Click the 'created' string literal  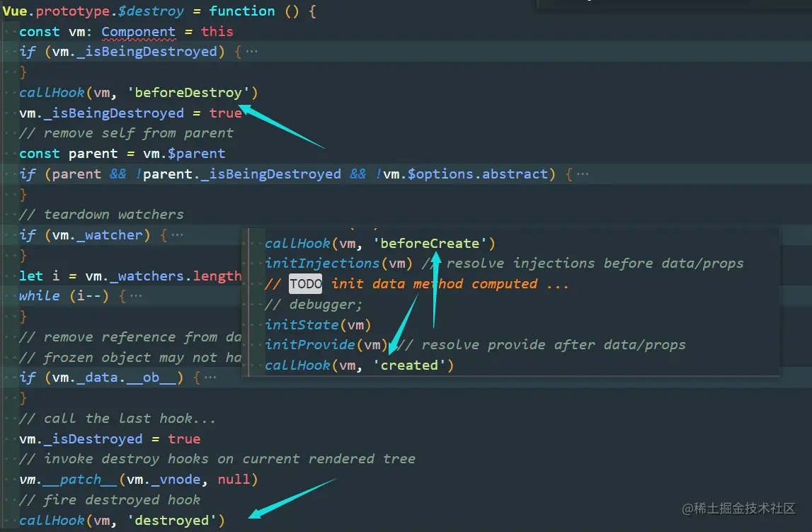409,366
